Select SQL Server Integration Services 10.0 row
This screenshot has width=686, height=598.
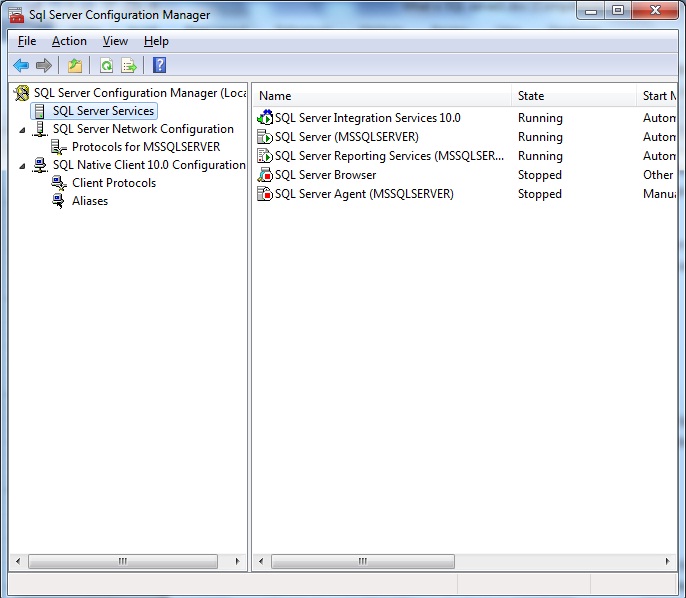(368, 118)
